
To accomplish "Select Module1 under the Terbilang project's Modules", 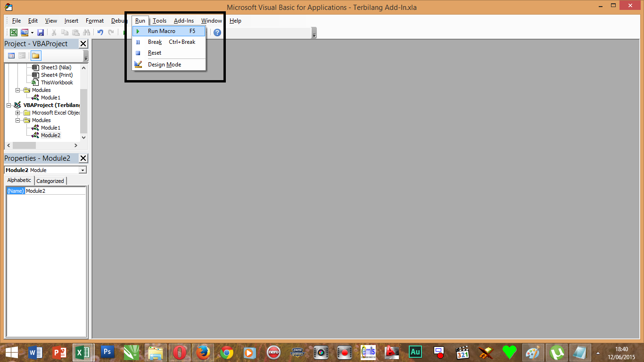I will [50, 128].
